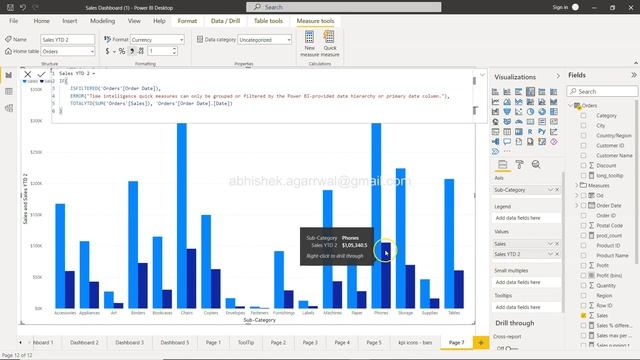Click the Save icon in title bar

[x=10, y=7]
